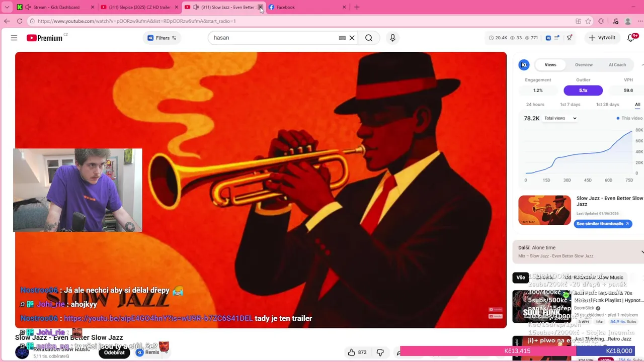Select the Vše filter chip
Viewport: 644px width, 362px height.
520,278
